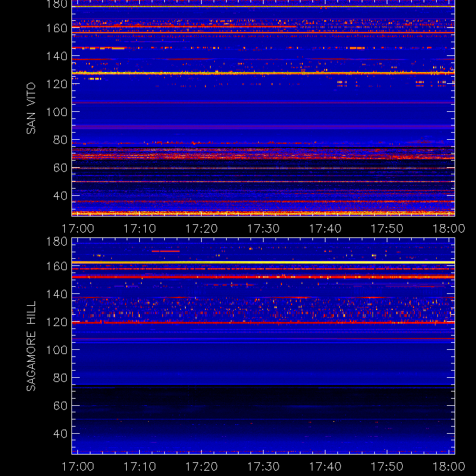
Task: Click 17:20 time label under San Vito plot
Action: 202,228
